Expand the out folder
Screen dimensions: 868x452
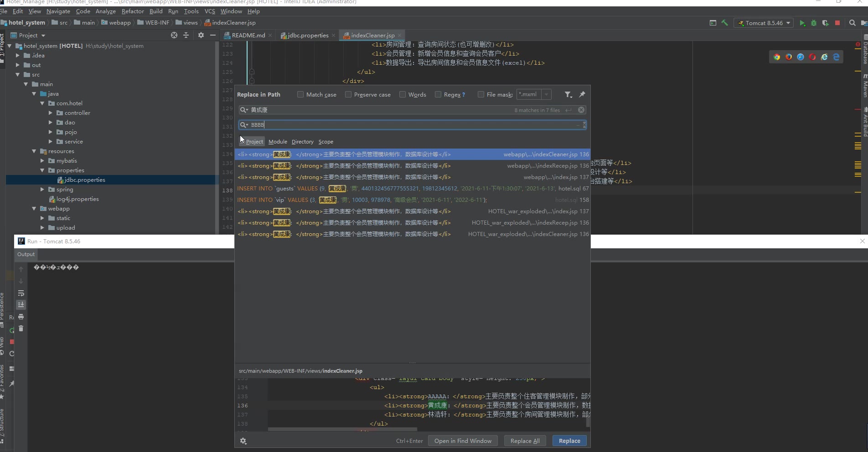pyautogui.click(x=18, y=65)
